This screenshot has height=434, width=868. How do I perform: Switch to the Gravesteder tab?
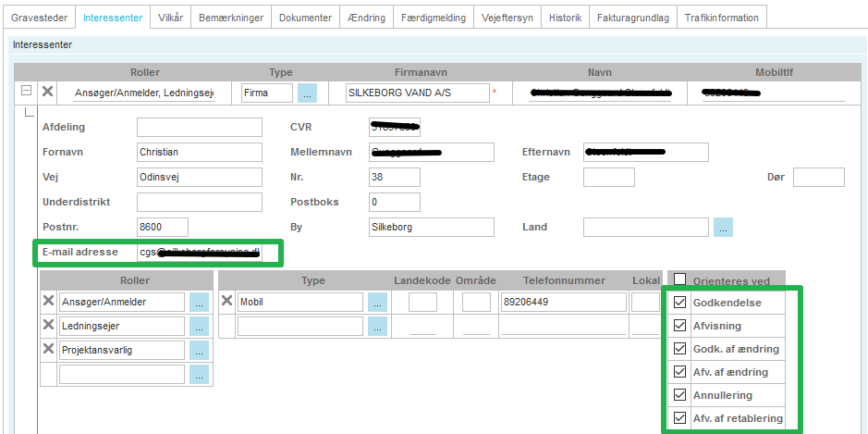click(38, 18)
